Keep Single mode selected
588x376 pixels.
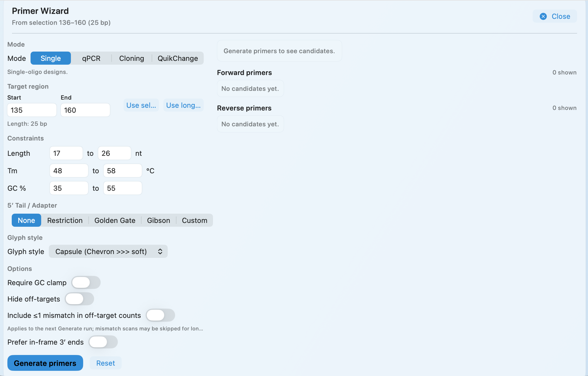[50, 58]
